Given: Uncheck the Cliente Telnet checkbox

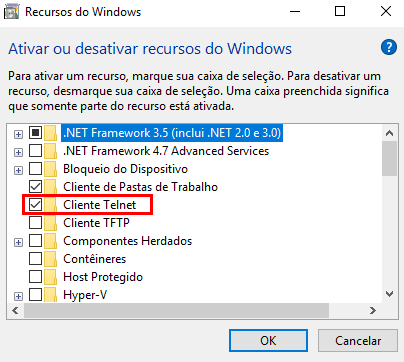Looking at the screenshot, I should (x=35, y=205).
